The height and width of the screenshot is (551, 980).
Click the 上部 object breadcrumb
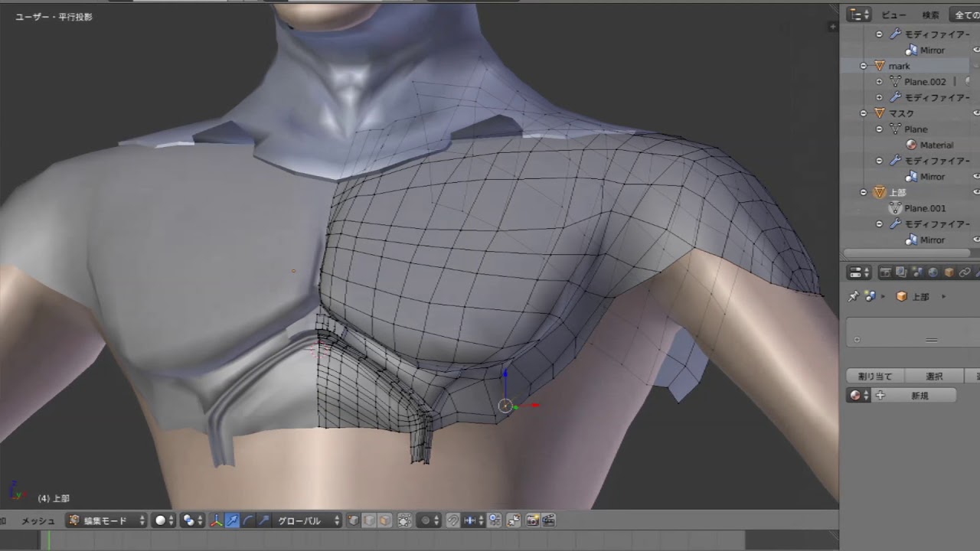click(912, 296)
